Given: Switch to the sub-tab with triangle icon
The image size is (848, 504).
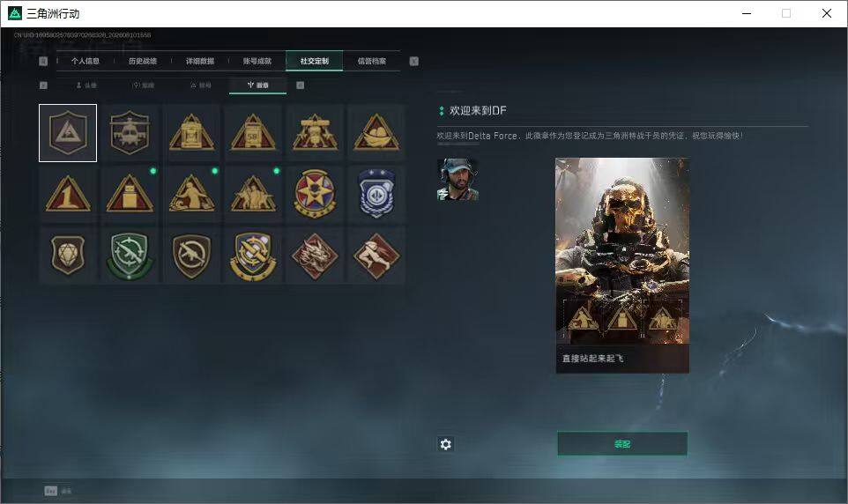Looking at the screenshot, I should coord(201,85).
